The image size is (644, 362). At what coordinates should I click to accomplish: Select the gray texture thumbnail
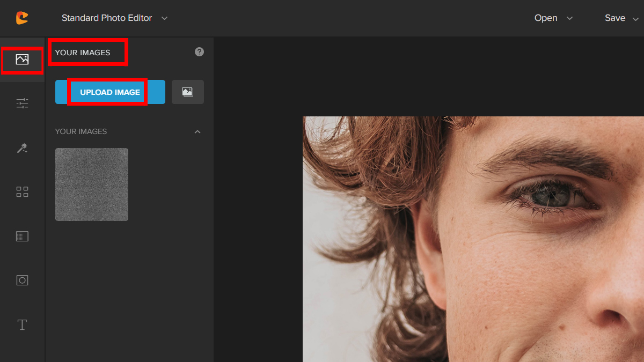pyautogui.click(x=92, y=184)
